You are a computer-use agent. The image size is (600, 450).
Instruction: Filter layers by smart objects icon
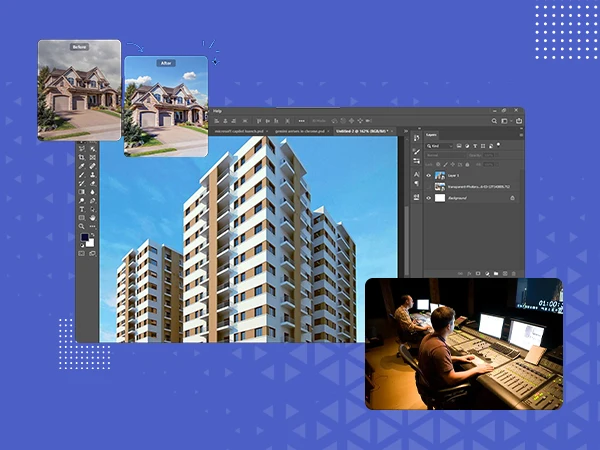491,146
